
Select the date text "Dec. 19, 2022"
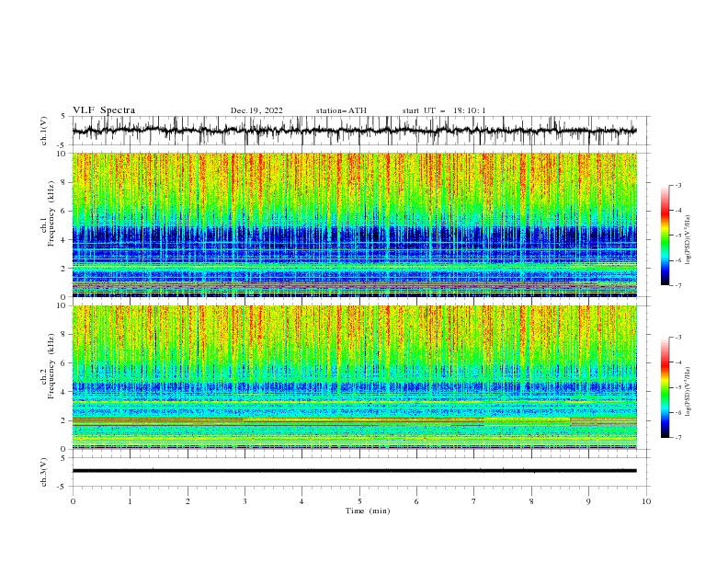[x=256, y=110]
